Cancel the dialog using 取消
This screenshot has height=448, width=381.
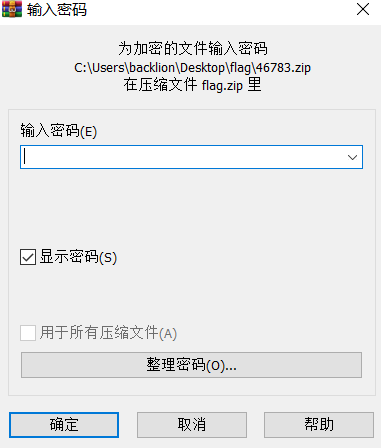192,425
